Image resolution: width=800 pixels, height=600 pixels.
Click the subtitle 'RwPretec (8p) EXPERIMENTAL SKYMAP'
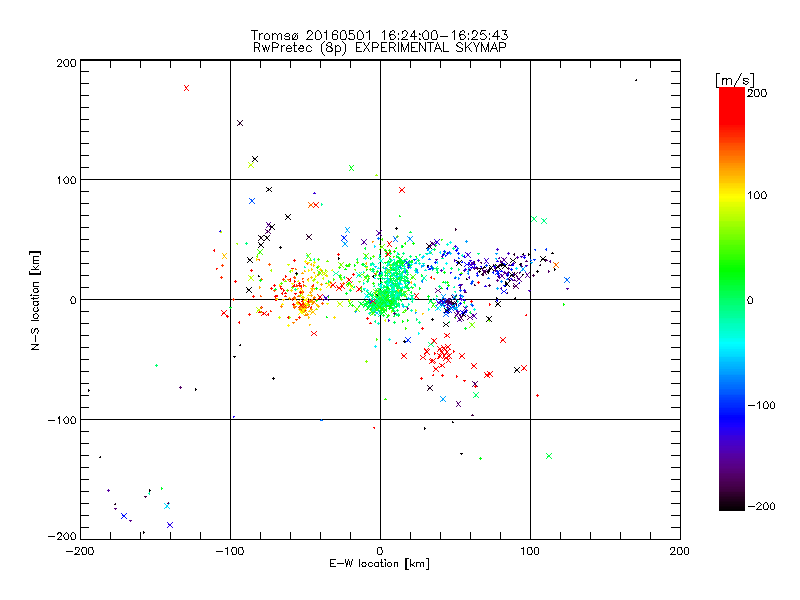[380, 48]
